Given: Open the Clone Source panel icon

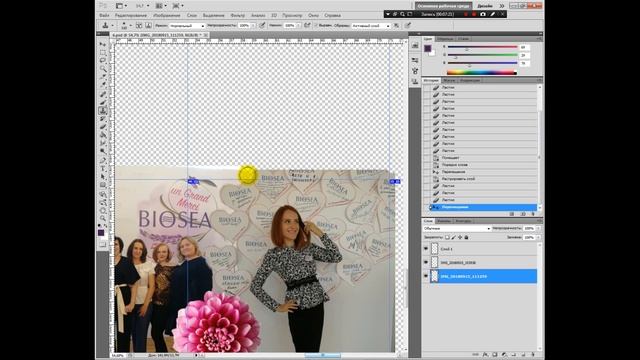Looking at the screenshot, I should pos(148,26).
